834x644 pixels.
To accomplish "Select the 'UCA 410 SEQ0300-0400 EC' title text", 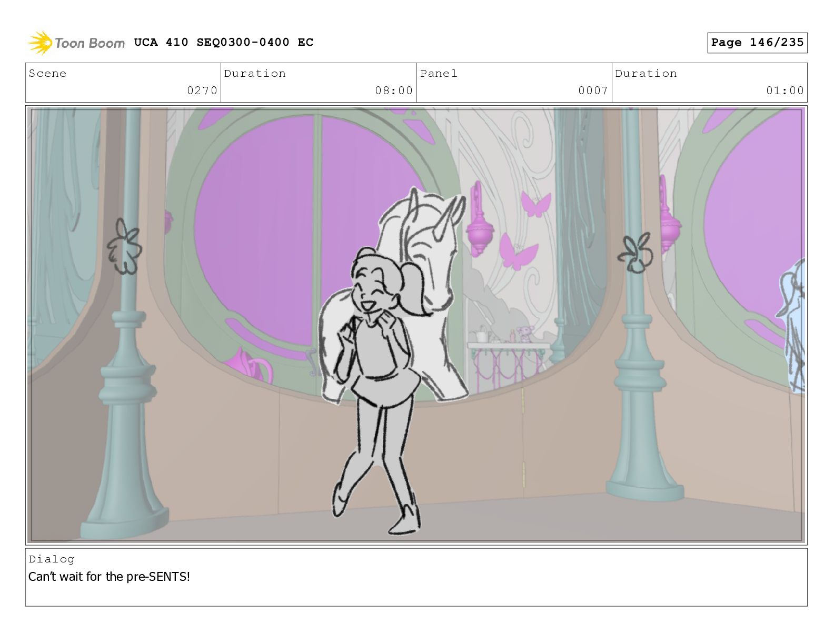I will point(224,42).
